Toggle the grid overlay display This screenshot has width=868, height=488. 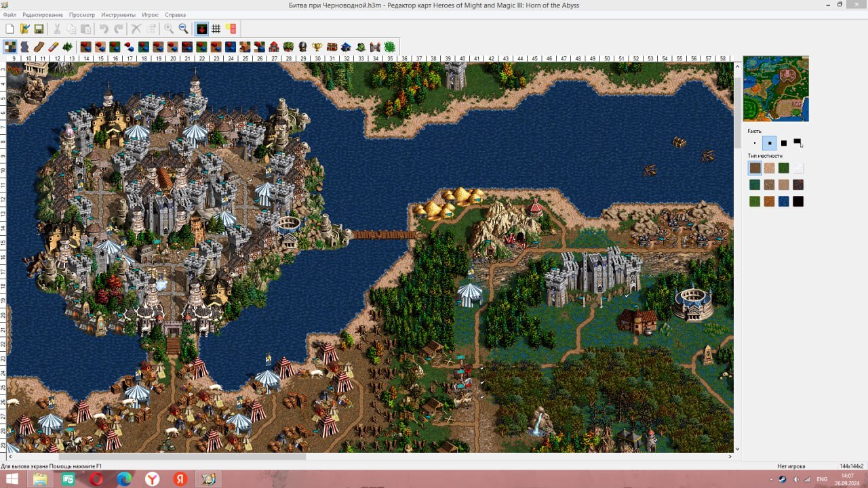[x=216, y=28]
